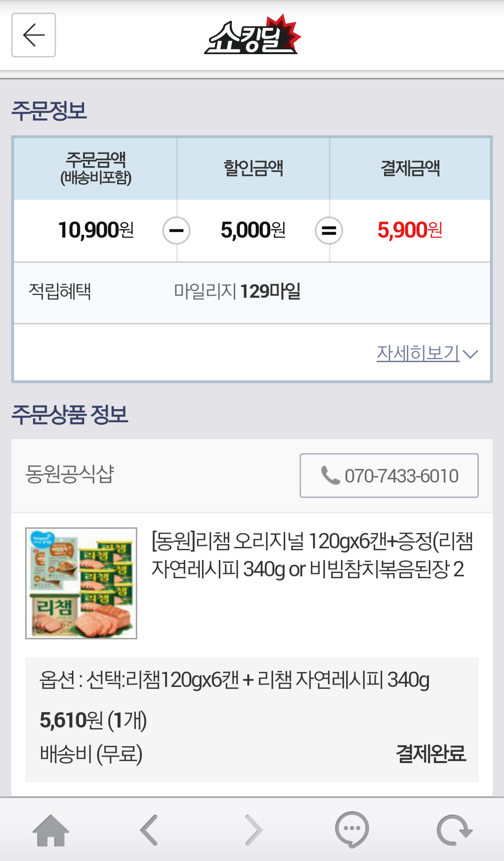Select 동원공식샵 seller name
This screenshot has width=504, height=861.
tap(70, 474)
